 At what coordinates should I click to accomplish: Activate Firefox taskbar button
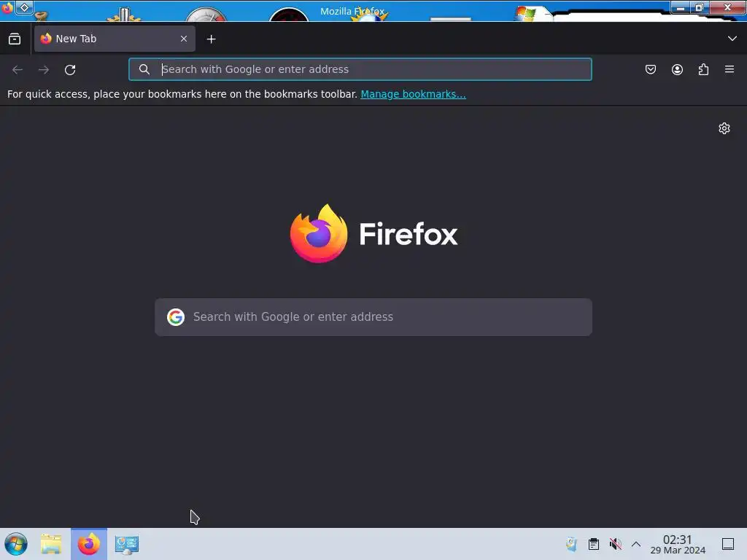pyautogui.click(x=89, y=544)
